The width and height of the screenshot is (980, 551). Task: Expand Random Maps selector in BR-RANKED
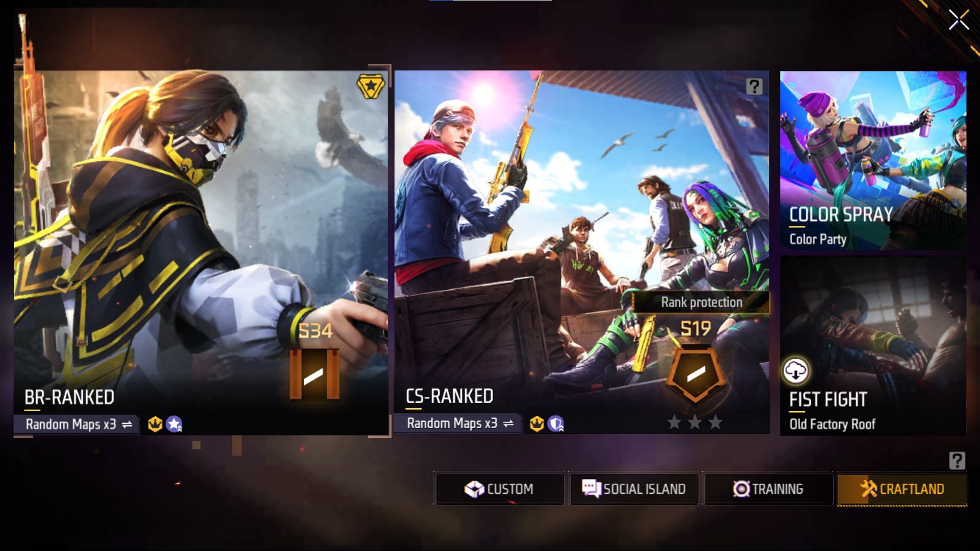pyautogui.click(x=130, y=424)
